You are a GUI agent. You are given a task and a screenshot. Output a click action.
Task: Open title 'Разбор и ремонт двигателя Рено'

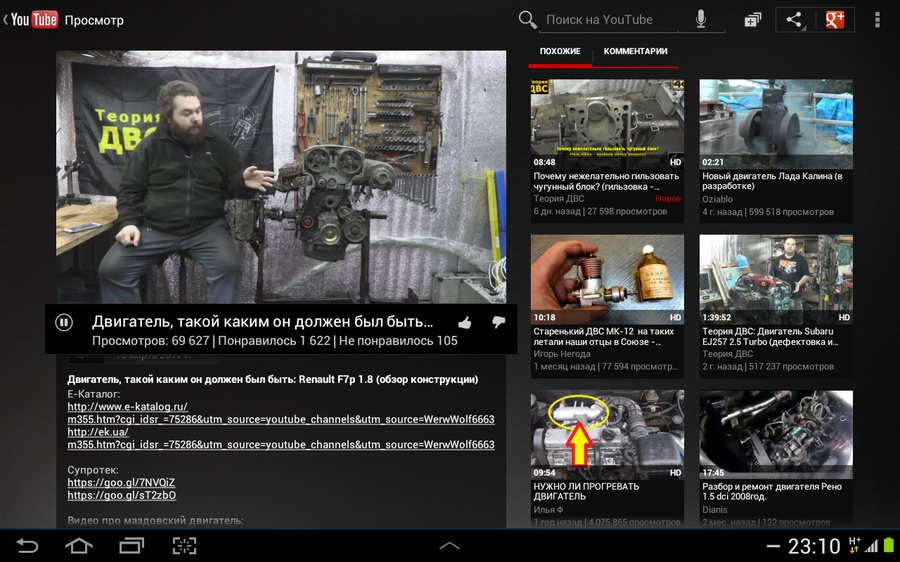point(772,491)
